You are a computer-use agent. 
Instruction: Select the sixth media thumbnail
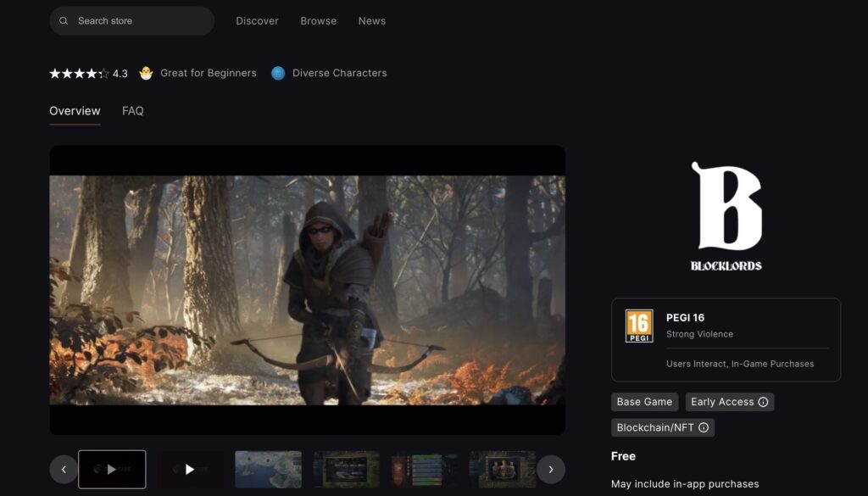pyautogui.click(x=503, y=470)
